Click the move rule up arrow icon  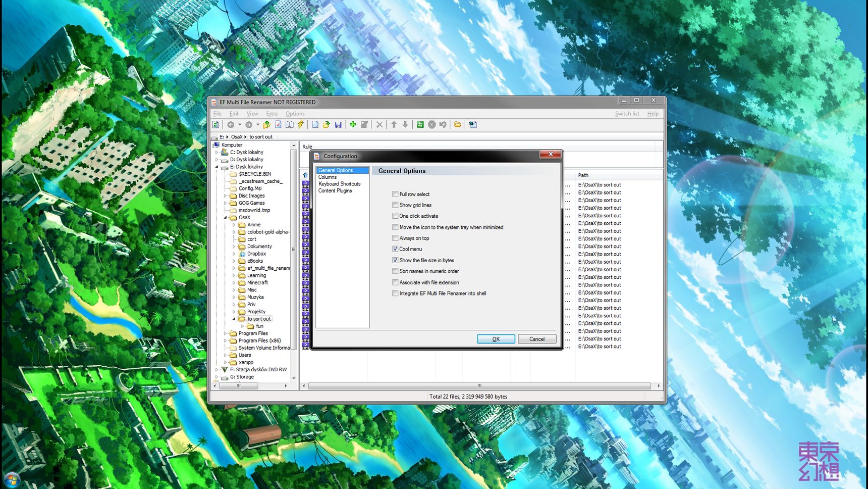point(394,125)
